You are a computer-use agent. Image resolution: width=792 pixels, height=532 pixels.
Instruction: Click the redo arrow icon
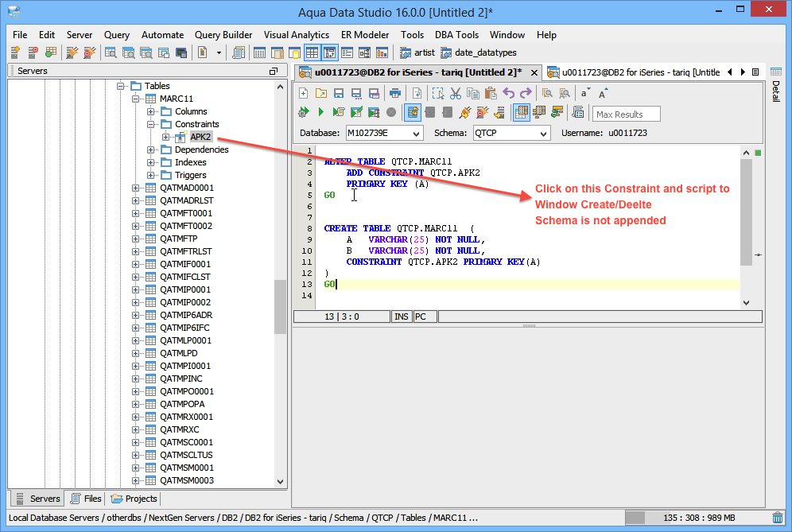(x=526, y=94)
